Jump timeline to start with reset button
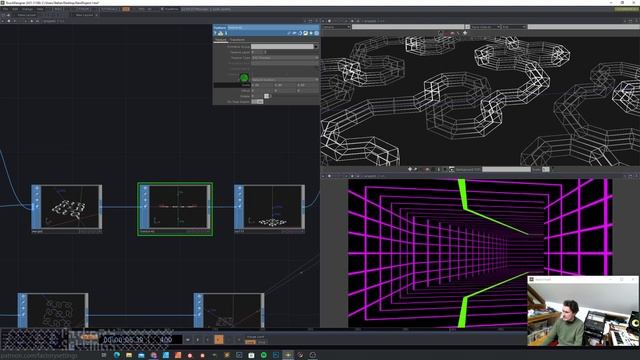 click(188, 340)
